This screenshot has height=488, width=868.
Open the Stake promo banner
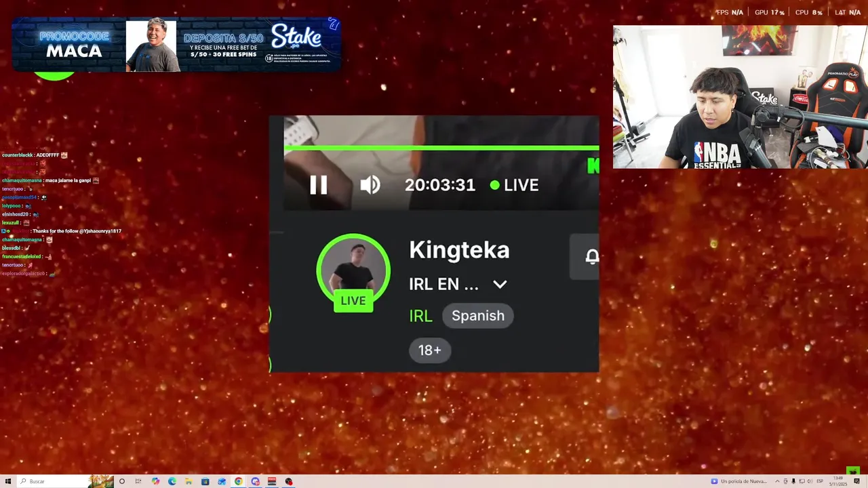[176, 45]
